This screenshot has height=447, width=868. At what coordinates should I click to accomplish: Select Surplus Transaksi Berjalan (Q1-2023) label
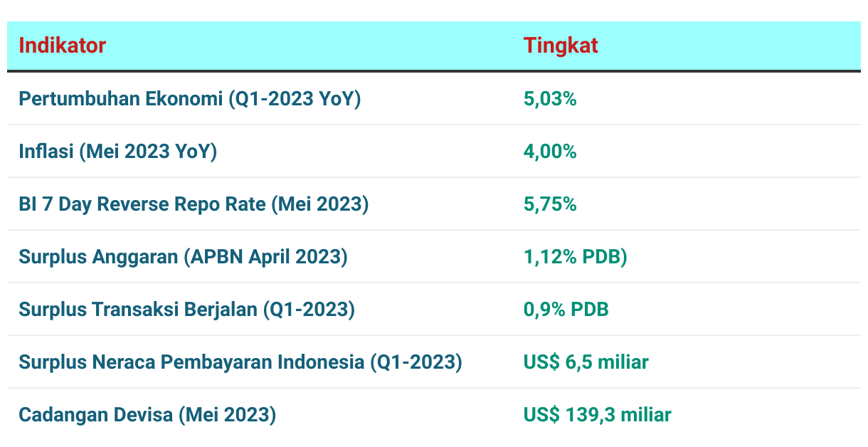[186, 310]
